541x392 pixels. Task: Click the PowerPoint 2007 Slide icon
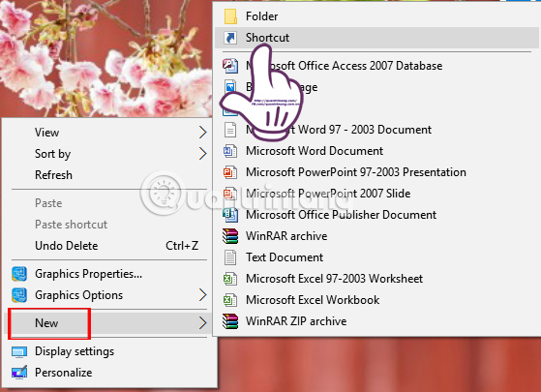[230, 194]
